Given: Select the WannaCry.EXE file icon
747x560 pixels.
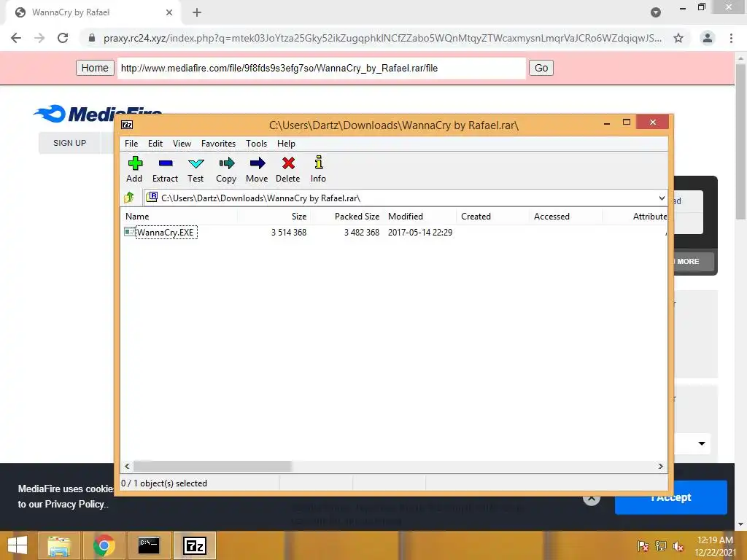Looking at the screenshot, I should coord(130,232).
